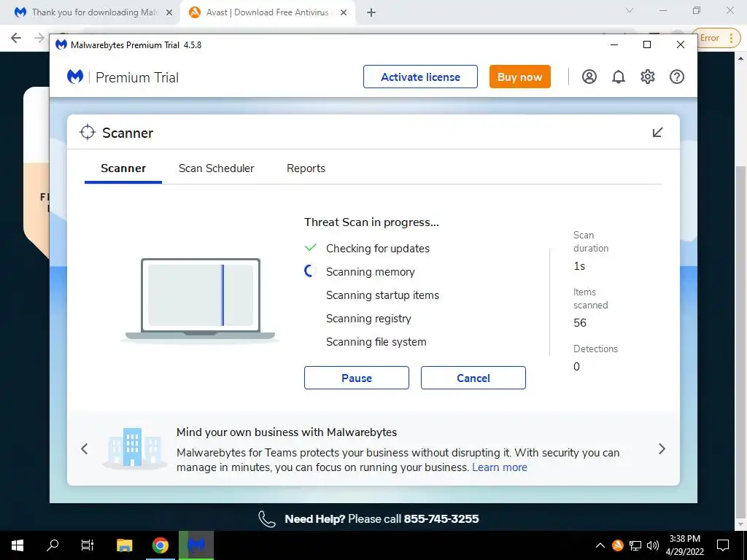Open Task View on the taskbar
Image resolution: width=747 pixels, height=560 pixels.
[x=88, y=545]
